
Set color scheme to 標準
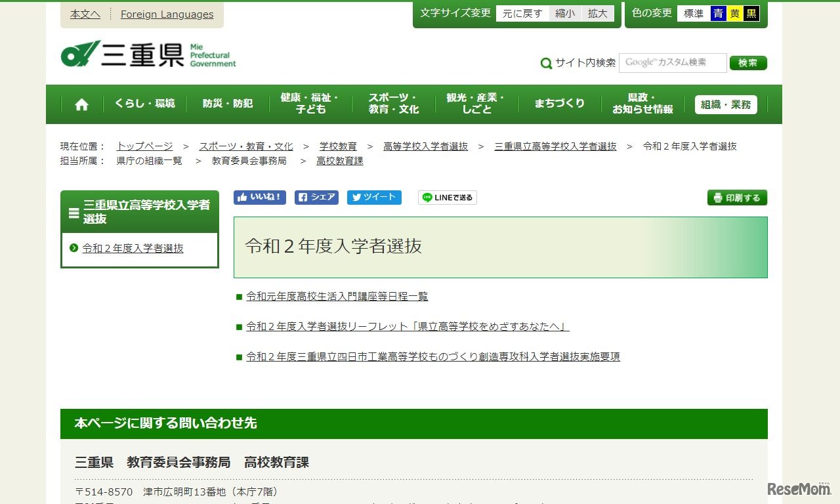click(x=694, y=12)
